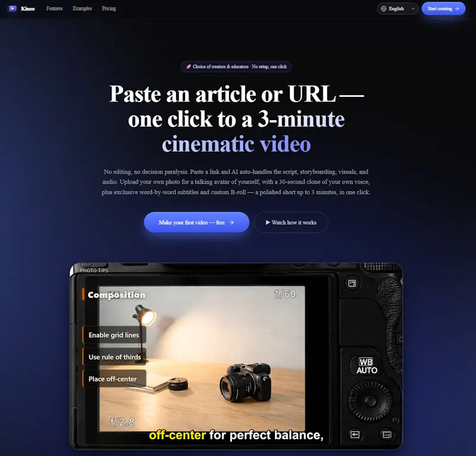This screenshot has height=456, width=476.
Task: Click Watch how it works button
Action: (291, 222)
